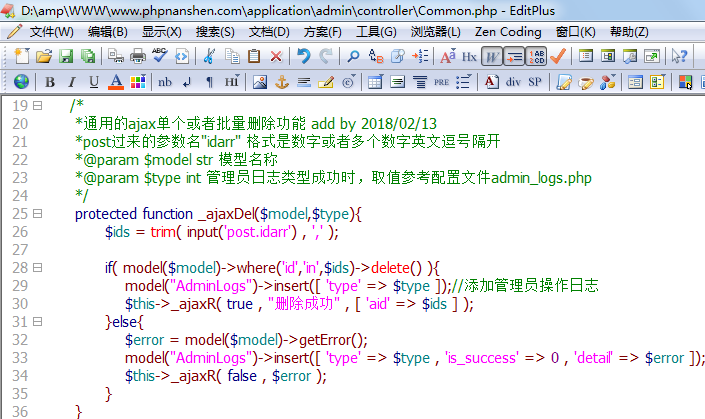Open print preview from the toolbar
705x419 pixels.
click(x=116, y=56)
